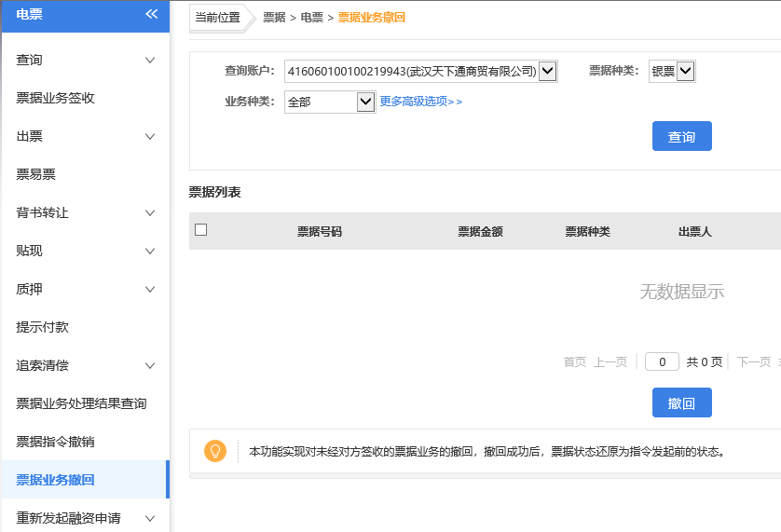
Task: Click the blue 撤回 button
Action: 681,402
